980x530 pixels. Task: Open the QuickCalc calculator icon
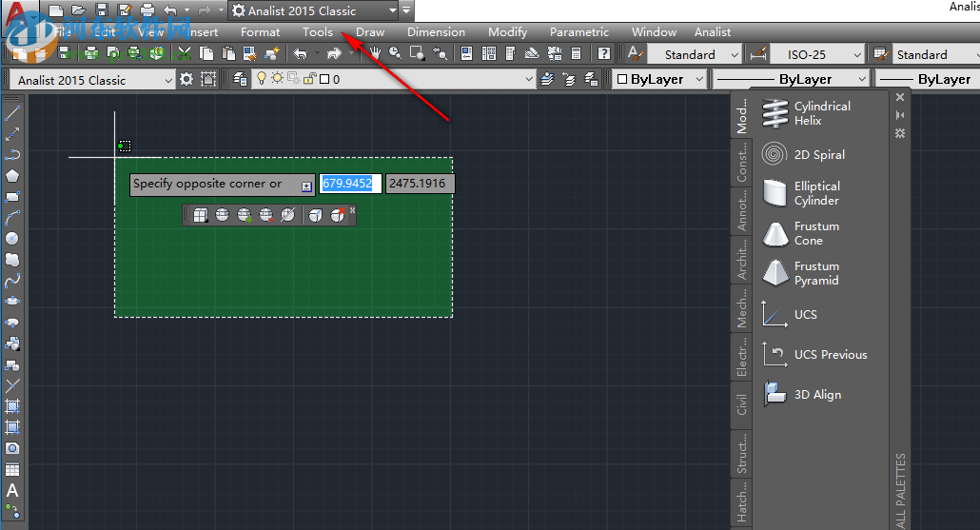[577, 53]
